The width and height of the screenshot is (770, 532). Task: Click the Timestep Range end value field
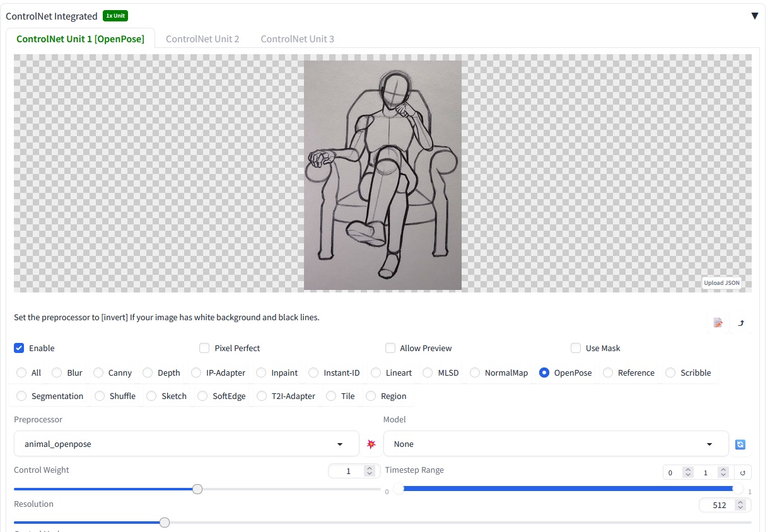pyautogui.click(x=715, y=472)
